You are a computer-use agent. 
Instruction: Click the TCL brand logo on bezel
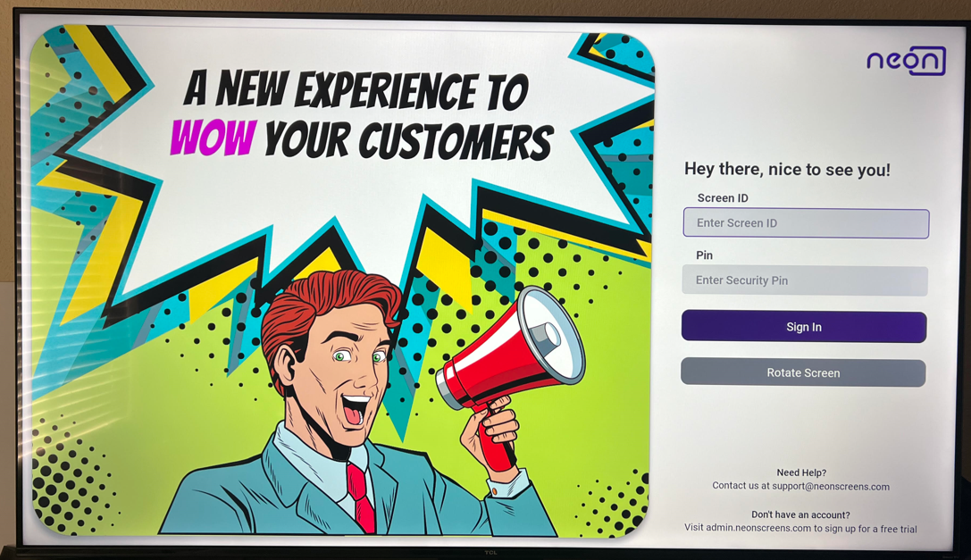490,553
